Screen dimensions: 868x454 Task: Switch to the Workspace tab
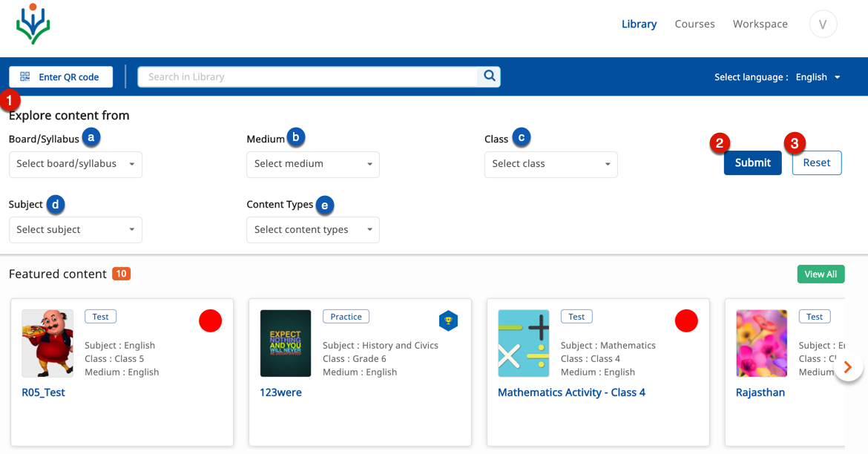(x=760, y=24)
